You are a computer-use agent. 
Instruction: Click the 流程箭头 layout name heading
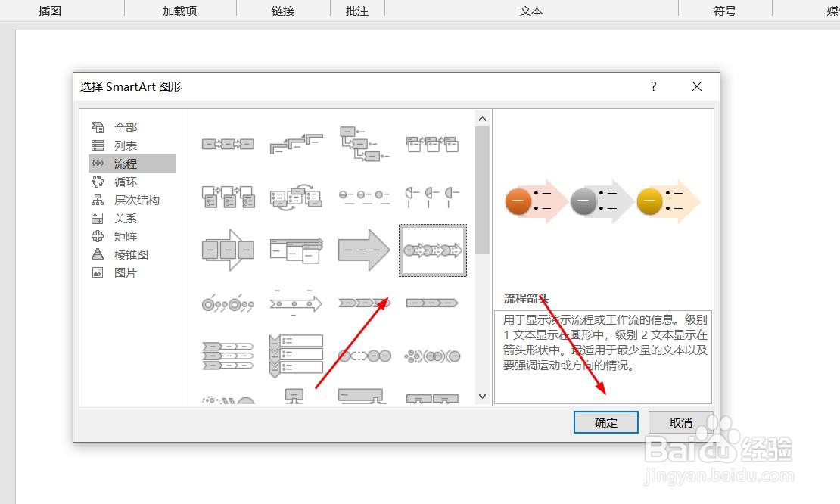526,299
